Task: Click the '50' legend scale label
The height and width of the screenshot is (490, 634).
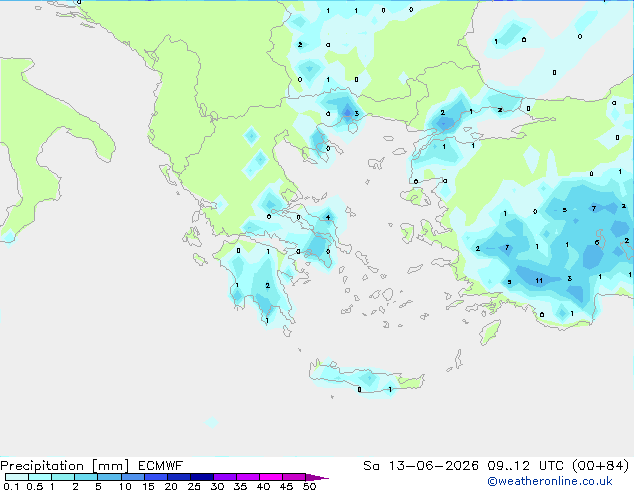Action: click(x=309, y=486)
